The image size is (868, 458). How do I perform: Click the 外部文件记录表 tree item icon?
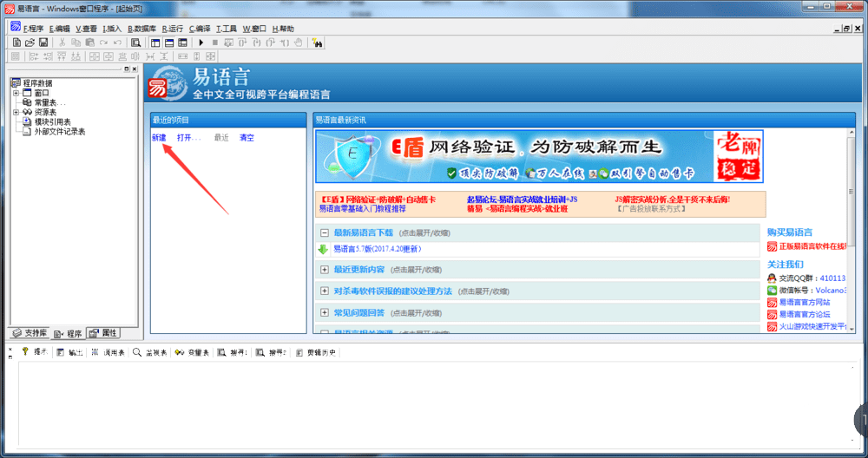coord(27,132)
